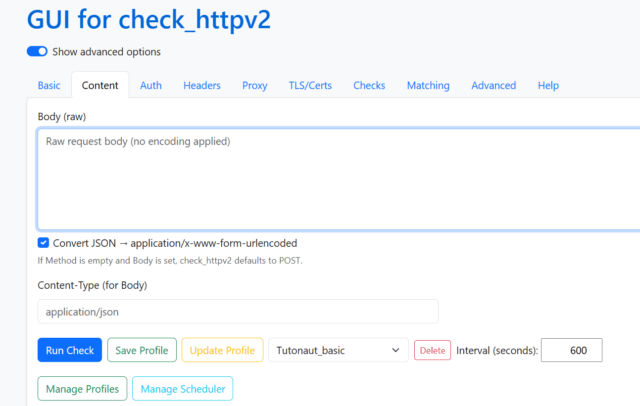Click the Run Check button
This screenshot has height=406, width=640.
[70, 350]
